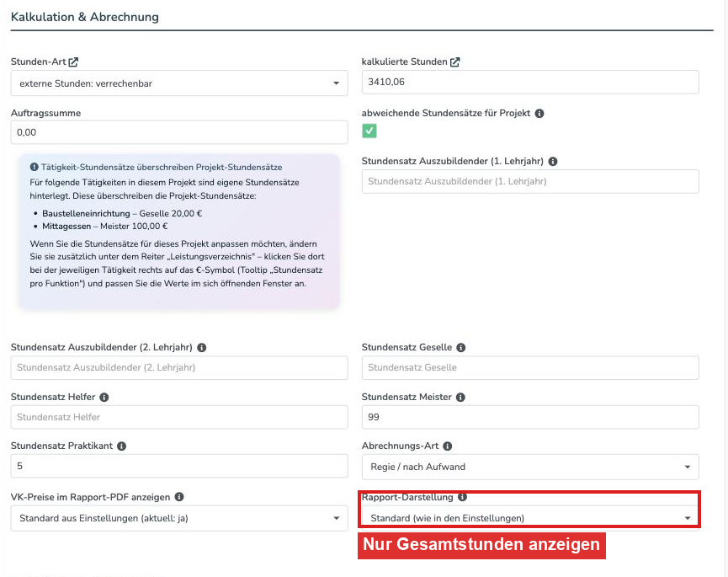728x577 pixels.
Task: Show info icon for Abrechnungs-Art
Action: coord(447,446)
